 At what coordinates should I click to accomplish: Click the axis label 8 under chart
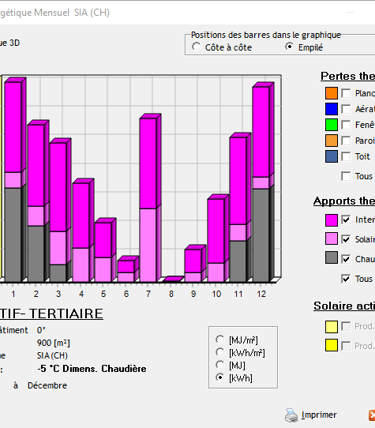coord(171,294)
